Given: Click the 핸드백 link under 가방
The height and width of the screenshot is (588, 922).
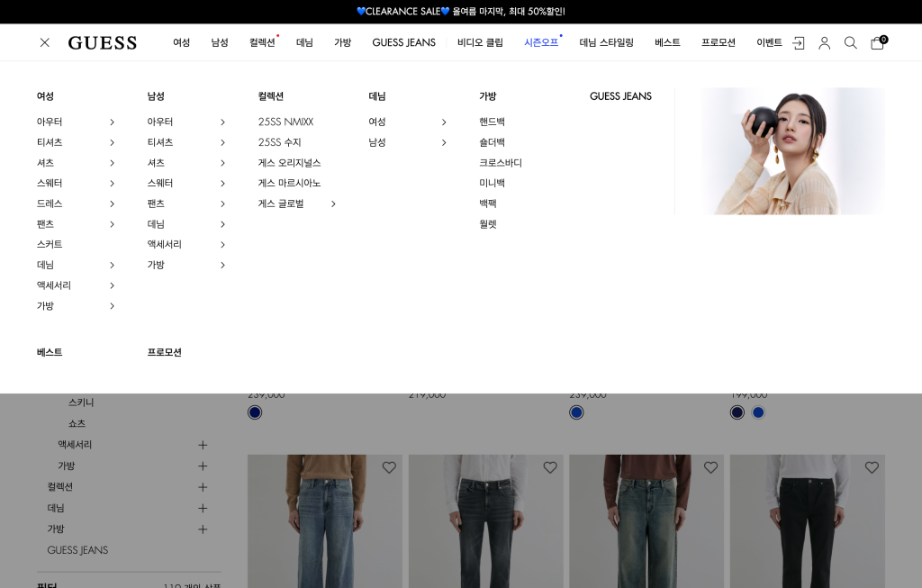Looking at the screenshot, I should [x=492, y=122].
